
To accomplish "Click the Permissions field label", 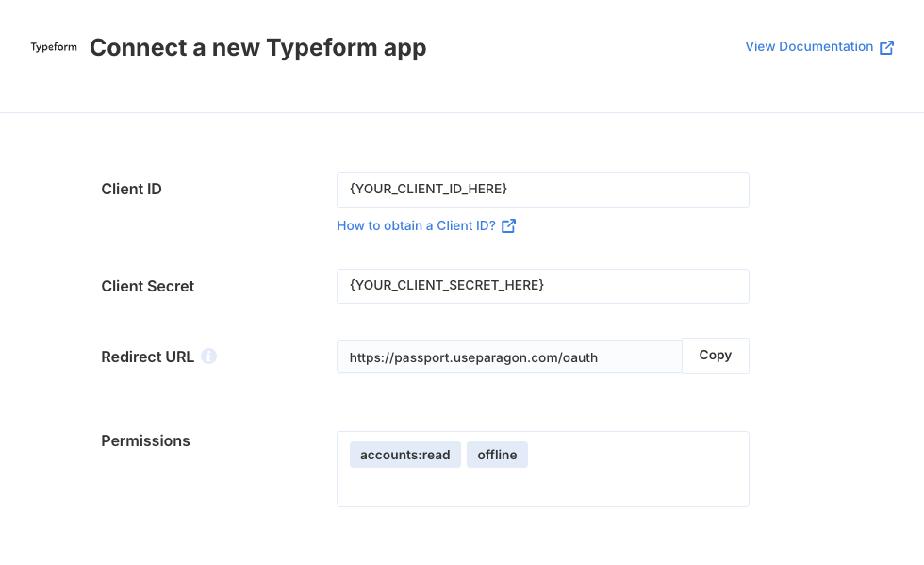I will point(145,441).
